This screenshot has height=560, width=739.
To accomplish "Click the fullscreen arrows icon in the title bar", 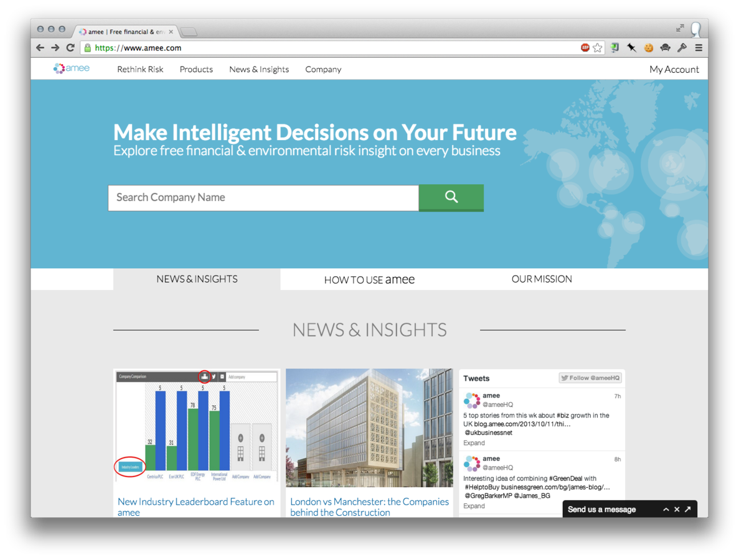I will [x=680, y=28].
